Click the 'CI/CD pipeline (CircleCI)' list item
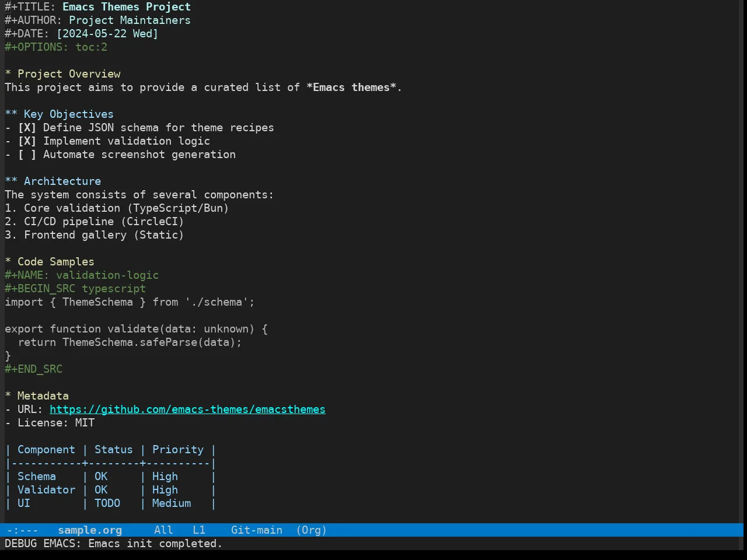The image size is (747, 560). click(95, 222)
